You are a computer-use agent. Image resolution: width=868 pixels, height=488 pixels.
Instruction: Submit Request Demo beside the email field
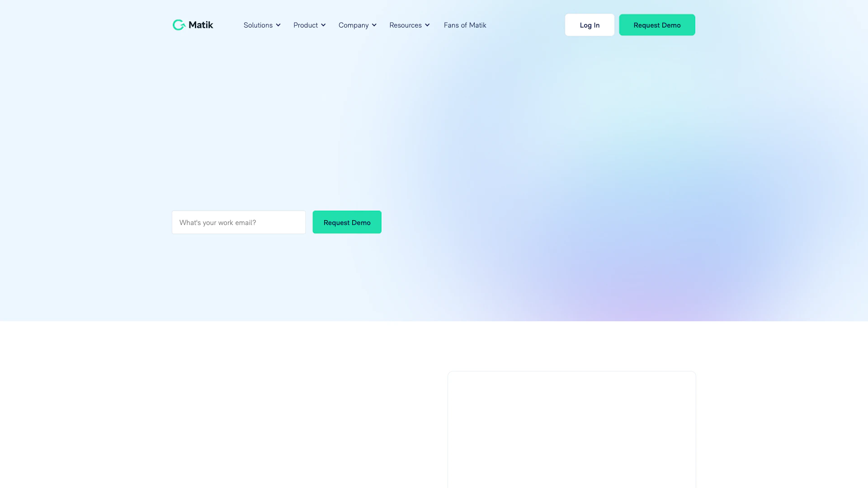point(347,222)
